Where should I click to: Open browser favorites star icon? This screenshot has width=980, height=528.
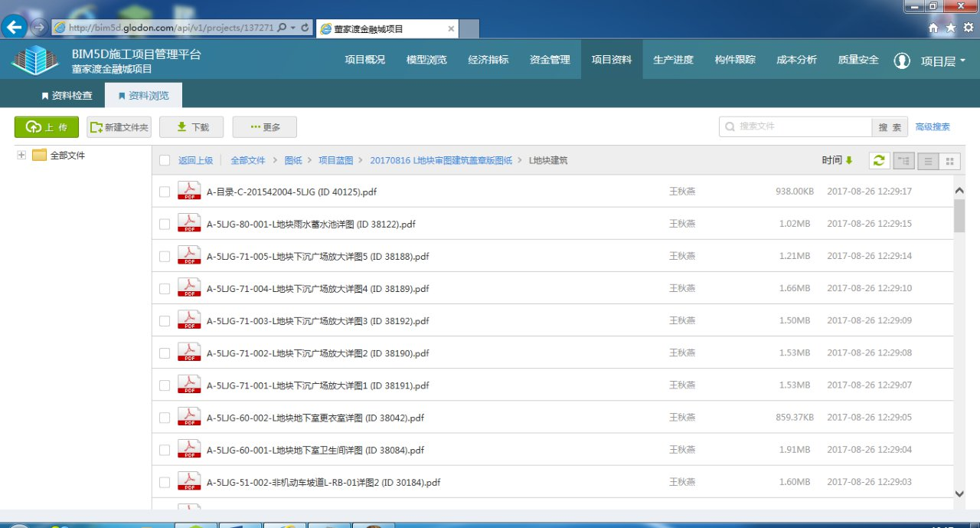(951, 28)
